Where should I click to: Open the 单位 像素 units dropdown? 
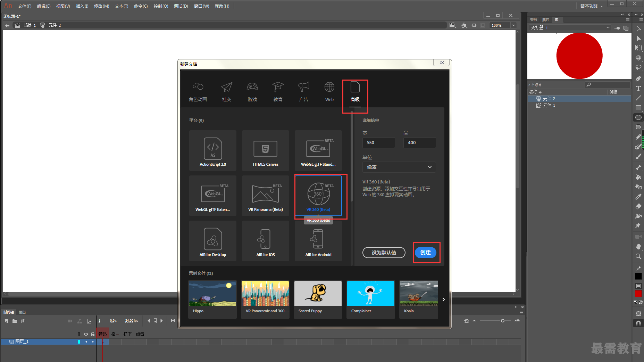click(x=399, y=167)
